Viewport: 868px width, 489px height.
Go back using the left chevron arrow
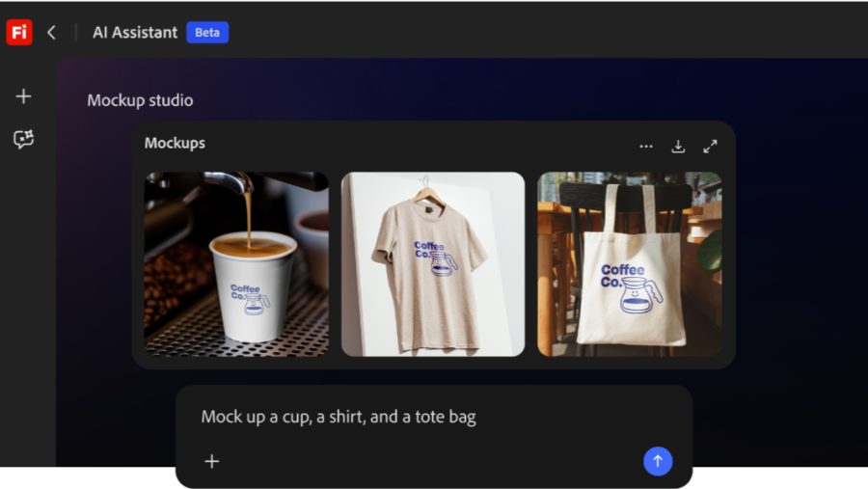click(51, 32)
